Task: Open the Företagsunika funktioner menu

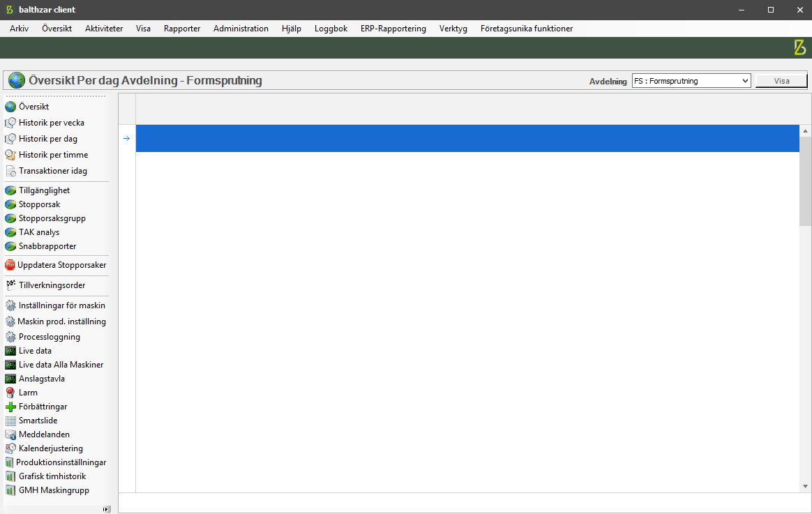Action: click(527, 29)
